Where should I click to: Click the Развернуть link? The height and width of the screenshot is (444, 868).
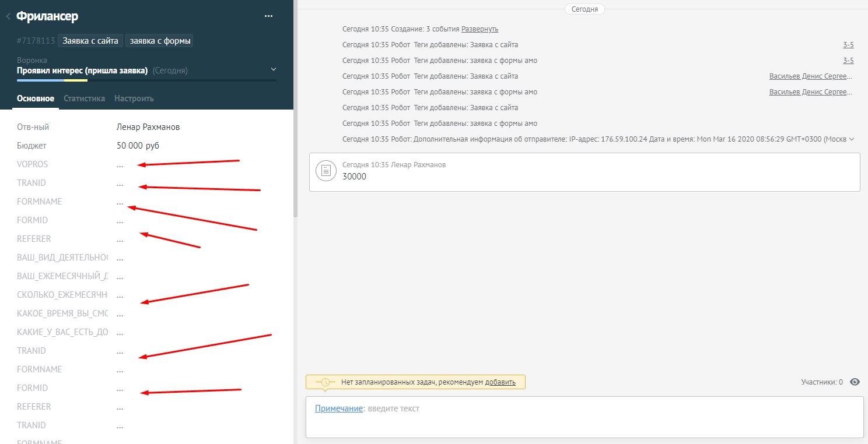480,29
